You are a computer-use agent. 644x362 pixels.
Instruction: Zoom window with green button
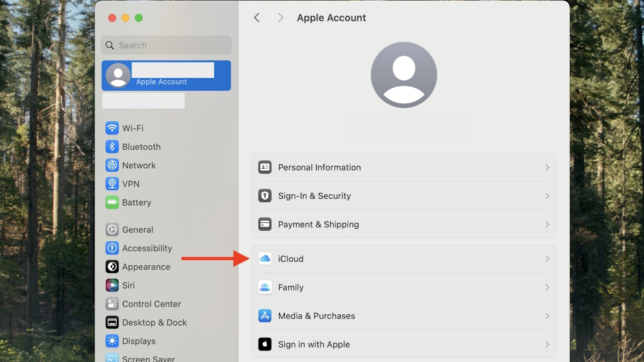tap(139, 18)
